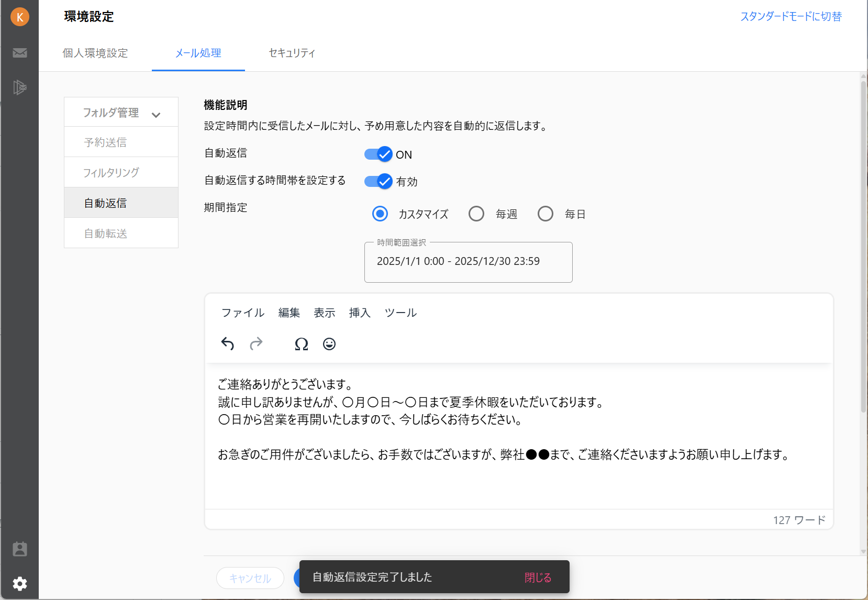Click the キャンセル button
This screenshot has height=600, width=868.
[x=250, y=578]
